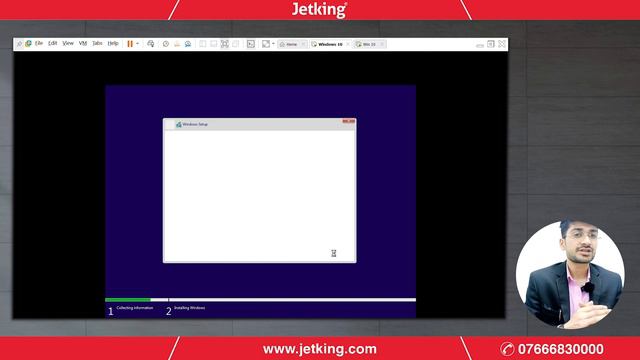
Task: Expand the stretch display dropdown arrow
Action: point(273,44)
